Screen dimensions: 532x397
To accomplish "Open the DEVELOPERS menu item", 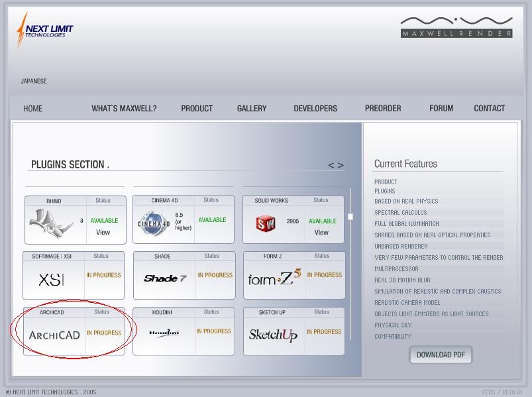I will [x=315, y=109].
